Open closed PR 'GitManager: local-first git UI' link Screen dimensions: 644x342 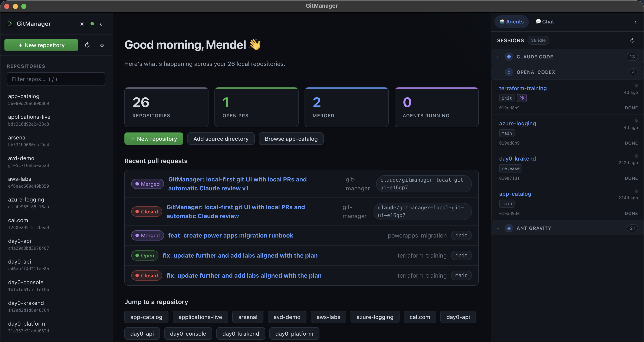click(236, 212)
